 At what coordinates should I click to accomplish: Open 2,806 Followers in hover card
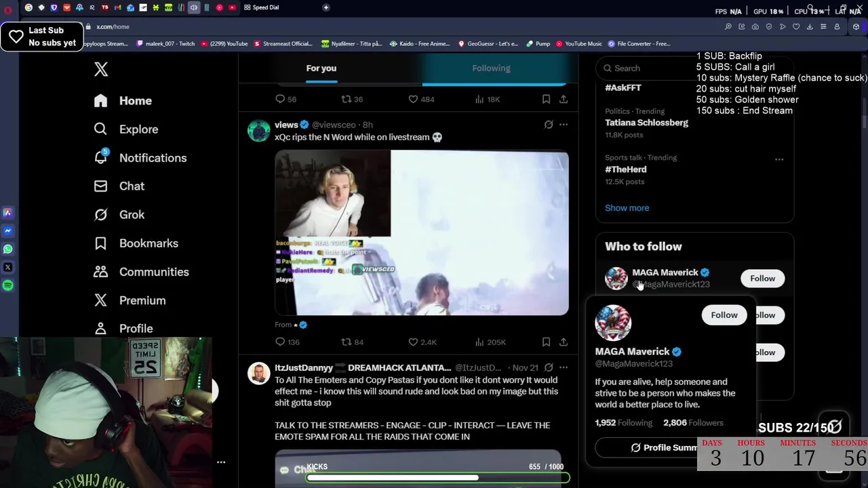(x=693, y=422)
